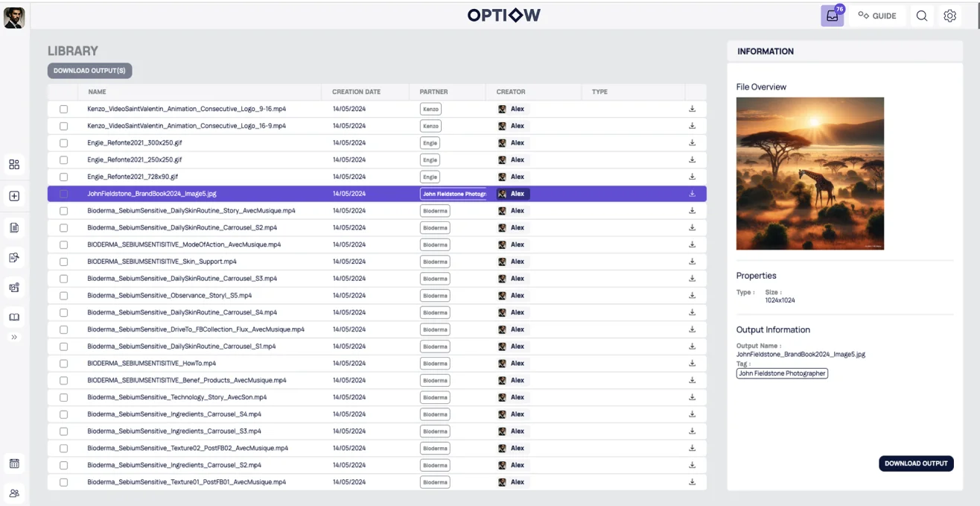Open the dashboard grid icon in sidebar

point(14,165)
